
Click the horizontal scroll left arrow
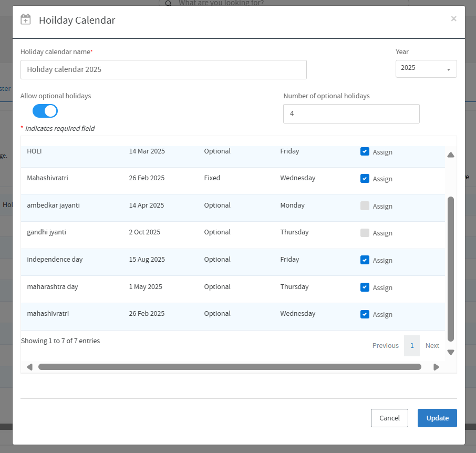pyautogui.click(x=29, y=367)
